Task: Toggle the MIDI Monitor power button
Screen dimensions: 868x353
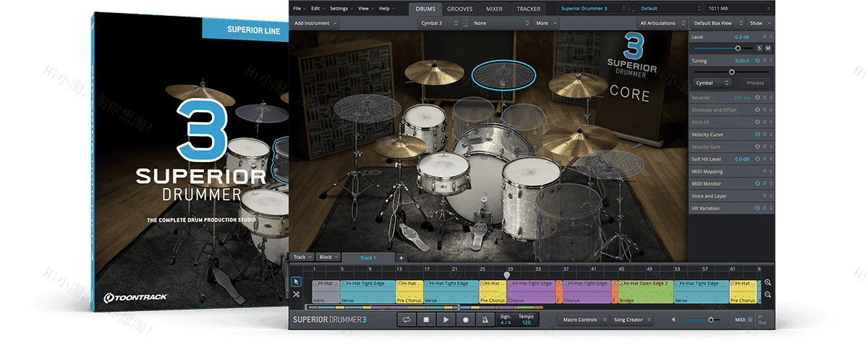Action: point(757,184)
